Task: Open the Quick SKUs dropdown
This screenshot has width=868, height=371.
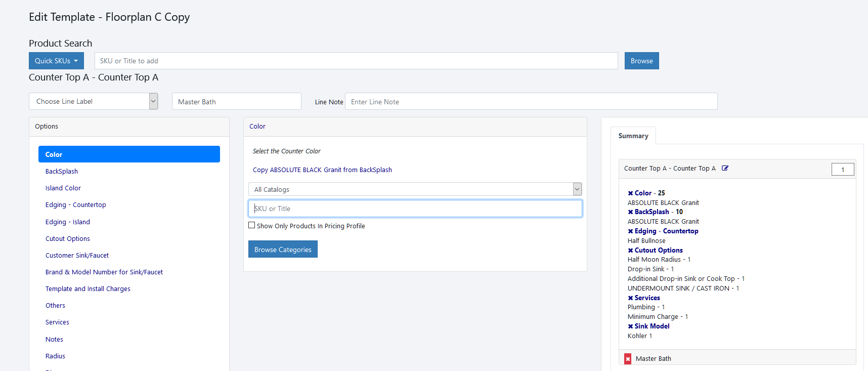Action: [56, 61]
